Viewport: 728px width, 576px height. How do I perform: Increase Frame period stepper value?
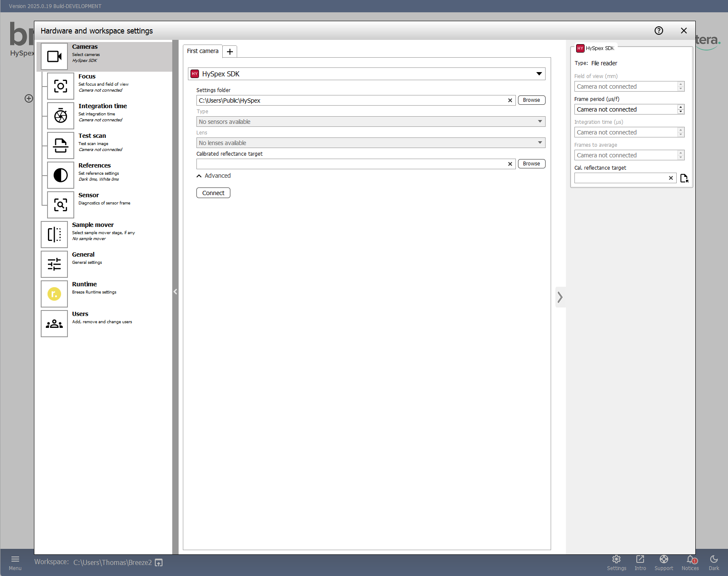[680, 107]
